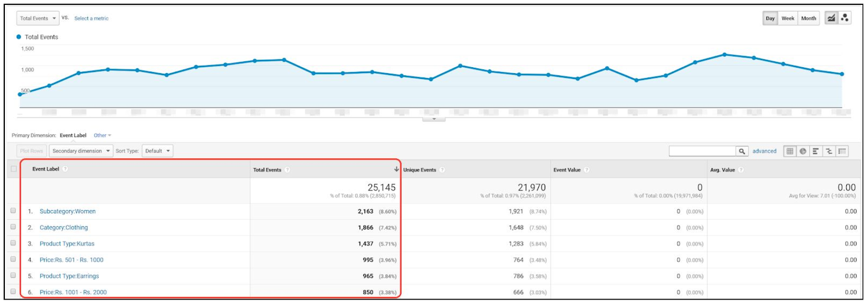The height and width of the screenshot is (305, 868).
Task: Sort by Event Value column header
Action: [x=567, y=170]
